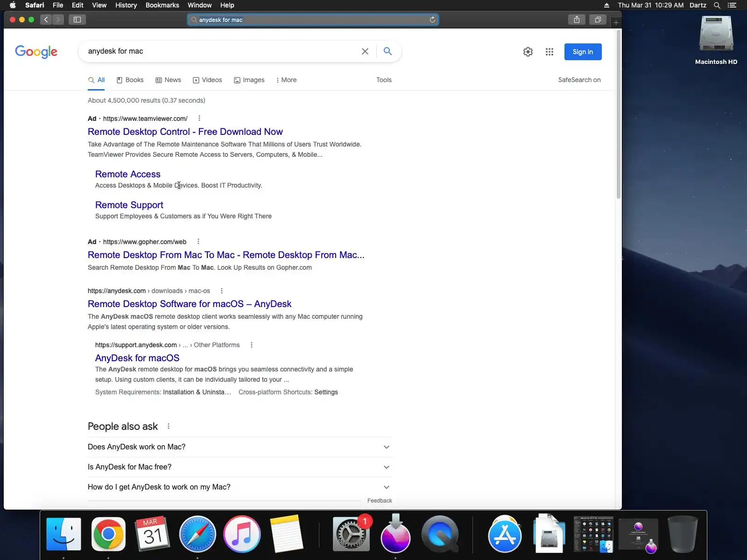
Task: Open Notification Center from the menu bar
Action: click(732, 5)
